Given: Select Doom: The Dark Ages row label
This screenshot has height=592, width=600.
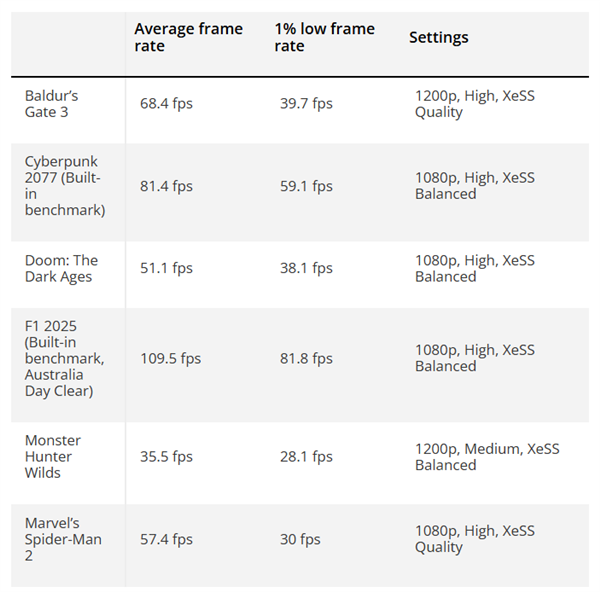Looking at the screenshot, I should coord(62,268).
